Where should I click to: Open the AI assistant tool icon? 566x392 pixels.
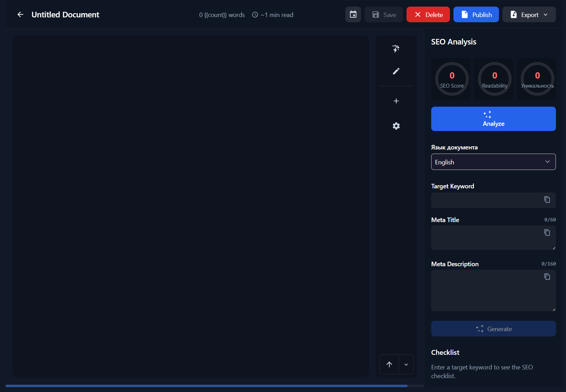pos(396,49)
